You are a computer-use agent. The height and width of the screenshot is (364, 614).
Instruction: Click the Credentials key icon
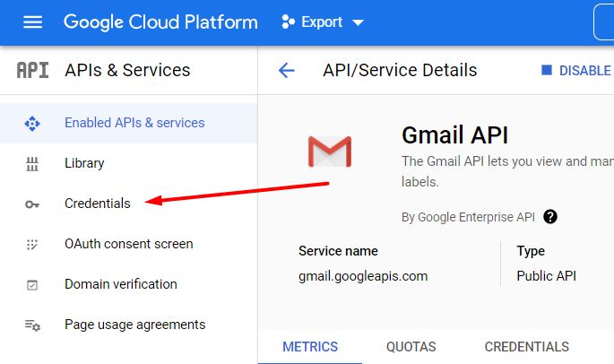[x=32, y=204]
